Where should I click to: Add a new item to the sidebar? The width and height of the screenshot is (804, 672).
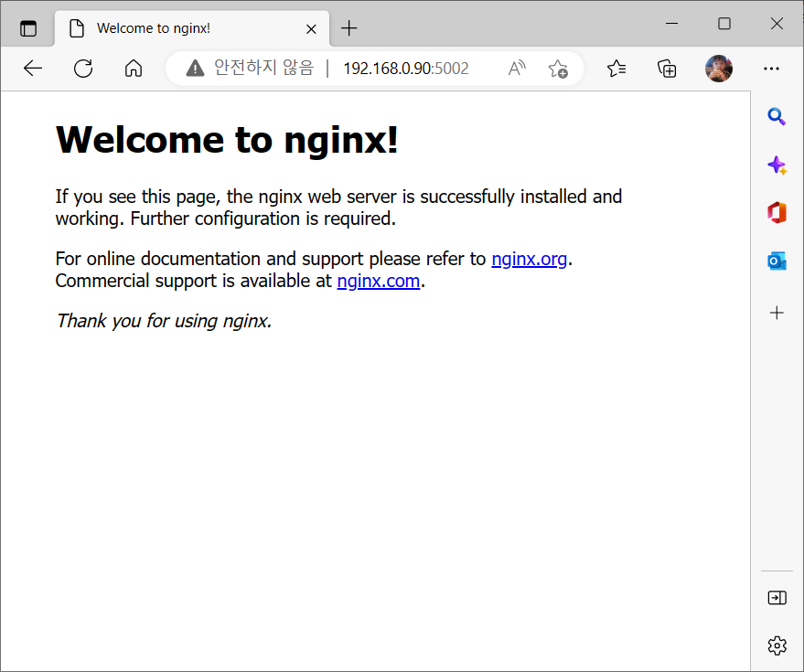tap(777, 312)
